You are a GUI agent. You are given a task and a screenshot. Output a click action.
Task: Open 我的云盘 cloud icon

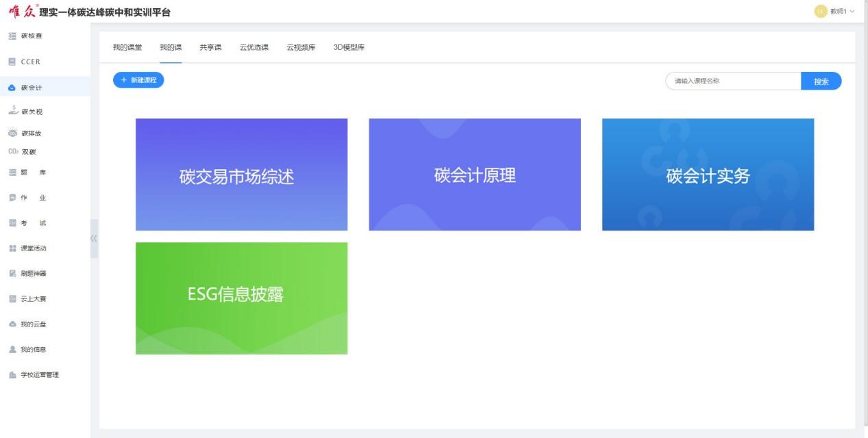click(x=12, y=324)
